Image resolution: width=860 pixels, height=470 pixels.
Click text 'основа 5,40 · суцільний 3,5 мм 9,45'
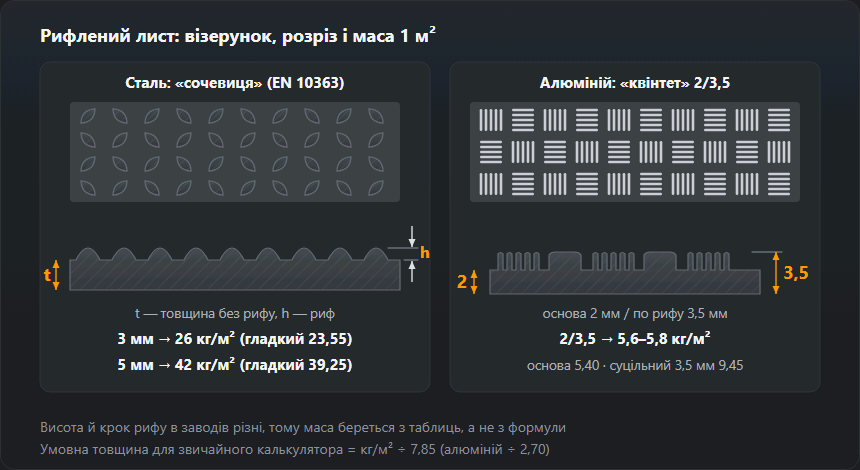635,365
